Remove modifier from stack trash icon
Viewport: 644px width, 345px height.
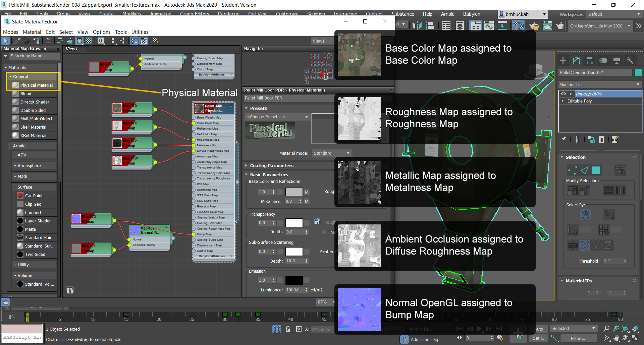click(601, 139)
